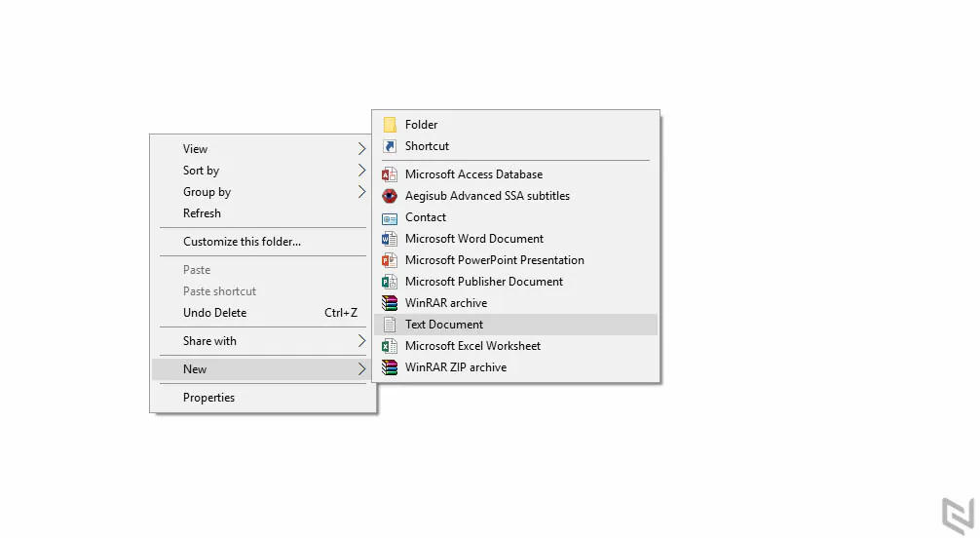This screenshot has width=980, height=538.
Task: Click the Shortcut arrow icon
Action: pyautogui.click(x=390, y=146)
